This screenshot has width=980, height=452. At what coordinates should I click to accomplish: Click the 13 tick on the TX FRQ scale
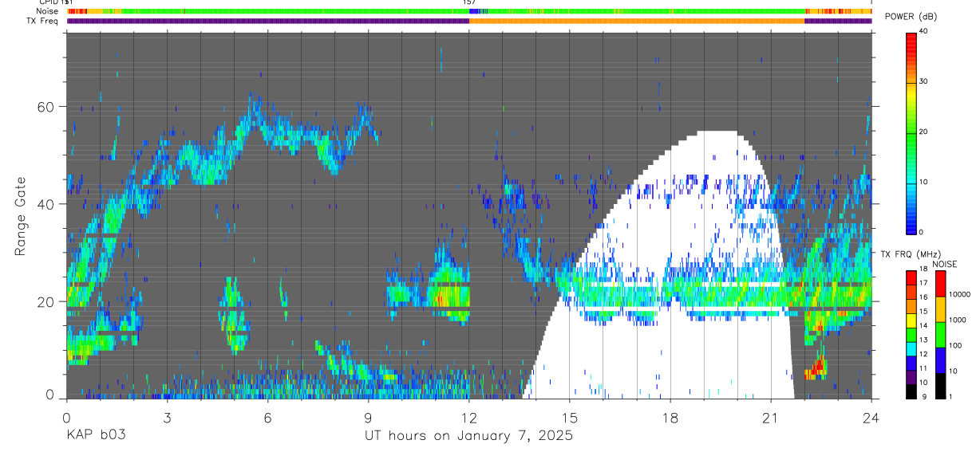(x=923, y=340)
